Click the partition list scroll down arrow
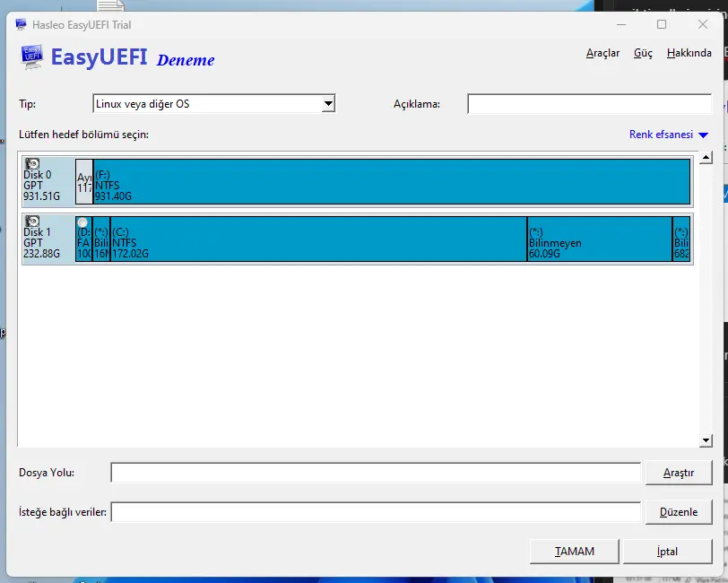This screenshot has width=728, height=583. pos(706,440)
